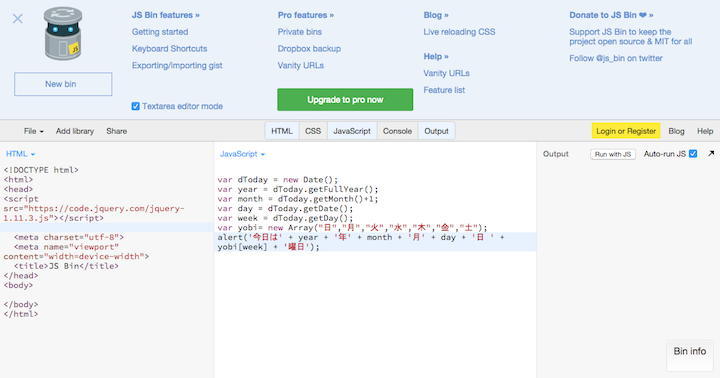720x378 pixels.
Task: Click Upgrade to pro now button
Action: pyautogui.click(x=345, y=100)
